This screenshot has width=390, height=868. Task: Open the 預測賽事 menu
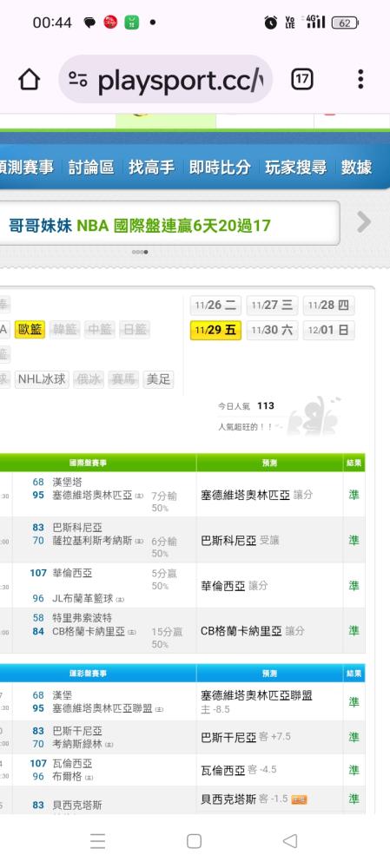27,168
